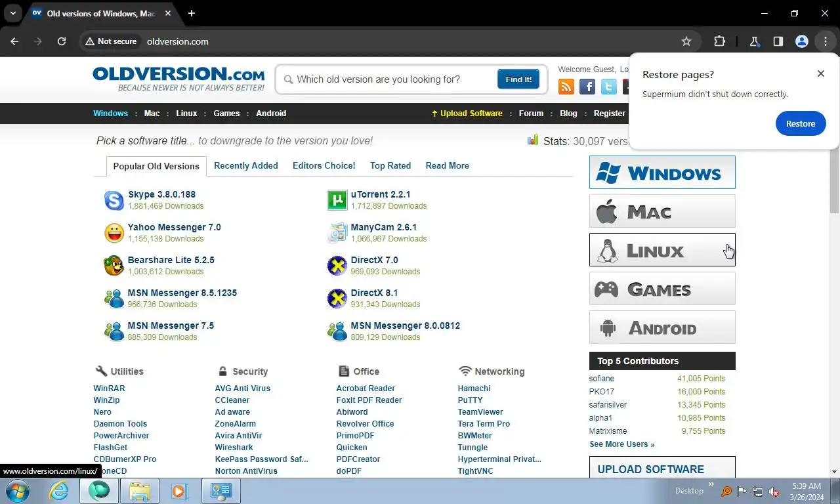The height and width of the screenshot is (504, 840).
Task: Open the Blog link
Action: [568, 114]
